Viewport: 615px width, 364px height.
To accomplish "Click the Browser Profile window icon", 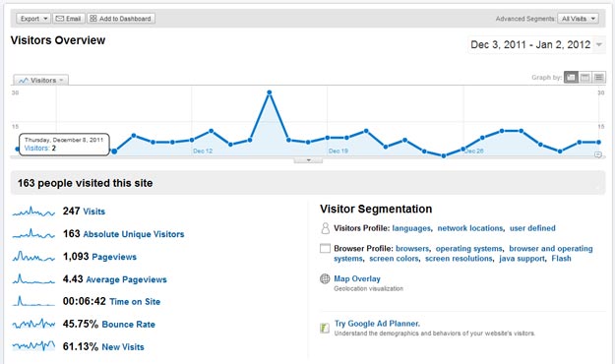I will [x=325, y=248].
